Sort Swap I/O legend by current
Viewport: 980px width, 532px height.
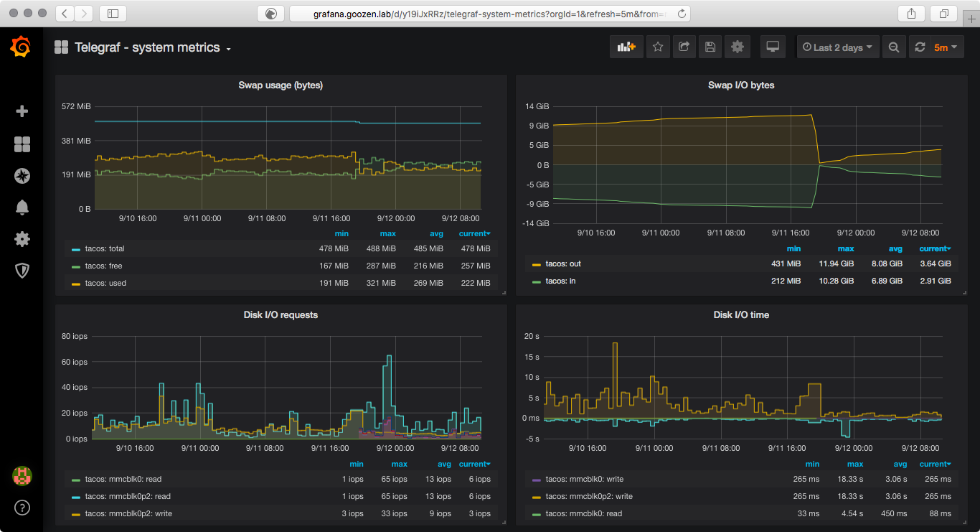(x=936, y=248)
